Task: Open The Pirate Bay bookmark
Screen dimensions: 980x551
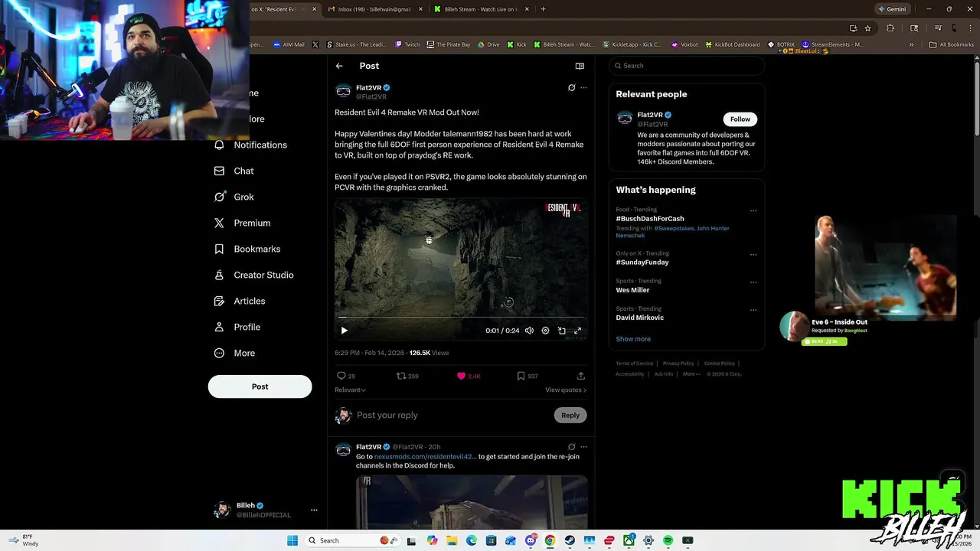Action: pyautogui.click(x=449, y=44)
